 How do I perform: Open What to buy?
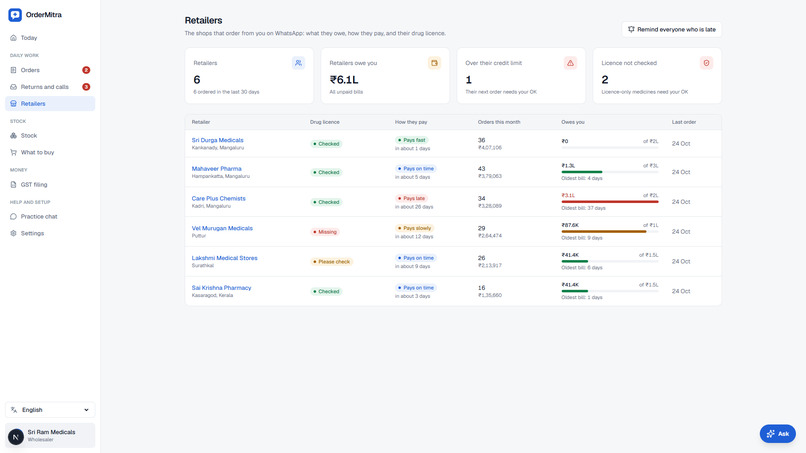[50, 152]
